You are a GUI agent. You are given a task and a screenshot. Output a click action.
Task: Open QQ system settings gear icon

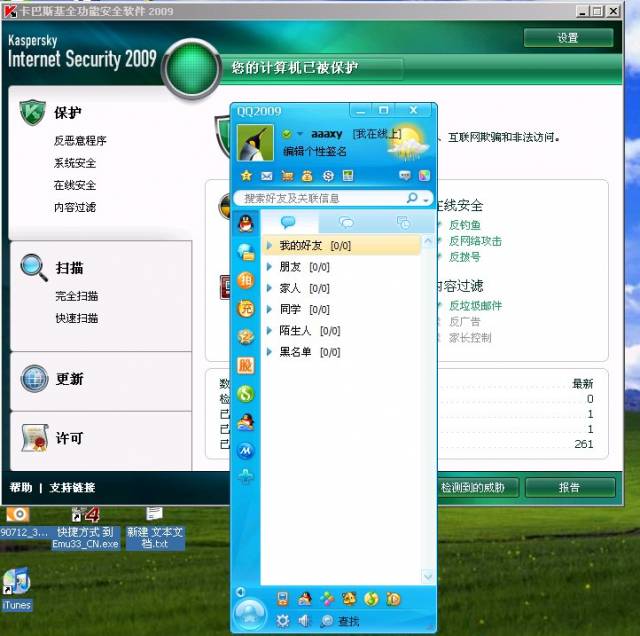pyautogui.click(x=282, y=621)
